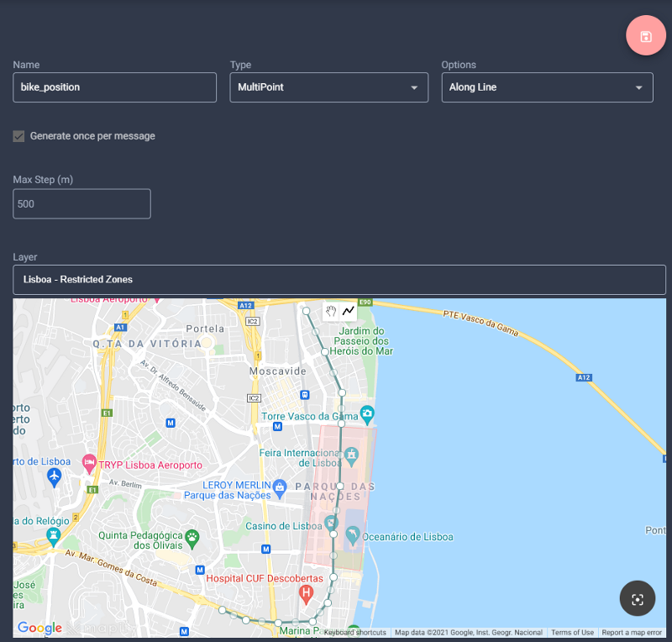Click the TRYP Lisboa Aeroporto hotel marker
672x642 pixels.
coord(89,464)
